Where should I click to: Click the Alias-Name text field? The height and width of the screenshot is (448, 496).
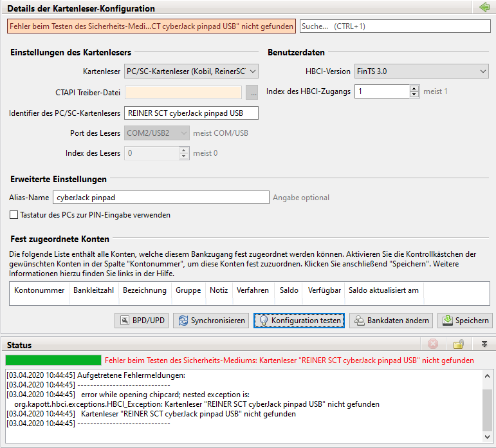tap(160, 198)
